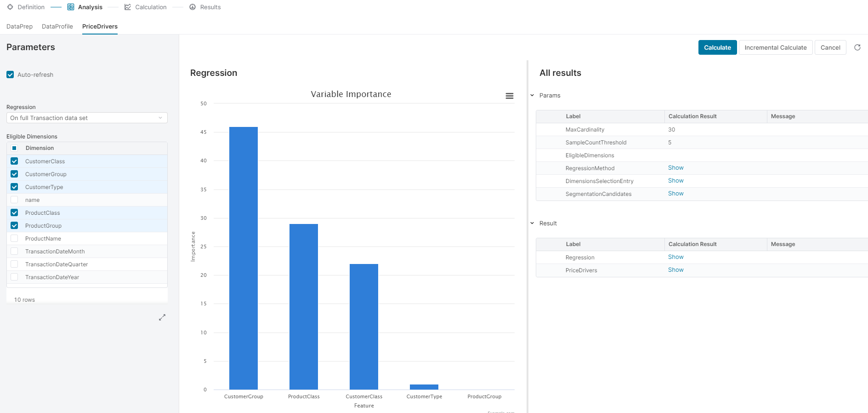Click the Incremental Calculate button

click(775, 47)
